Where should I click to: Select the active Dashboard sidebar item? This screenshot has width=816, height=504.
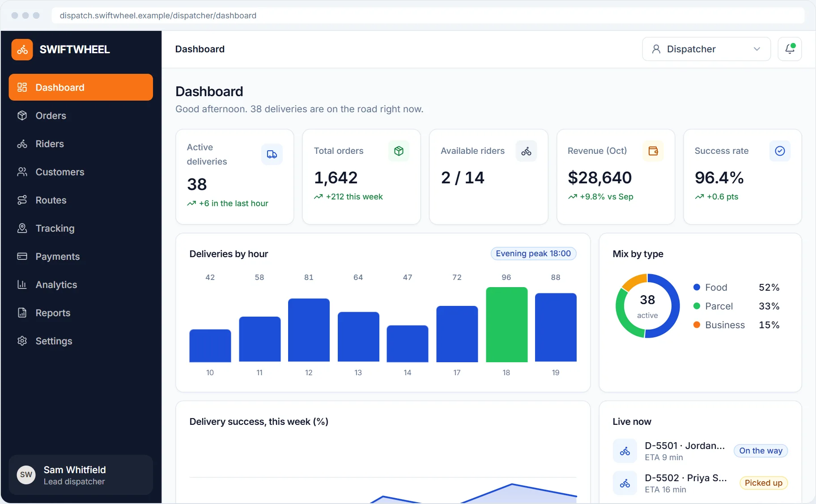[81, 87]
